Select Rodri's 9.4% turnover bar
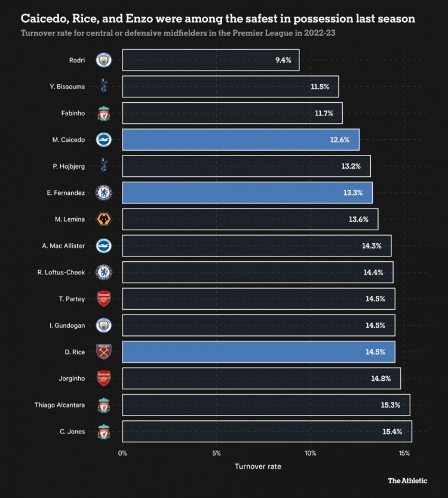This screenshot has height=498, width=448. (x=210, y=60)
